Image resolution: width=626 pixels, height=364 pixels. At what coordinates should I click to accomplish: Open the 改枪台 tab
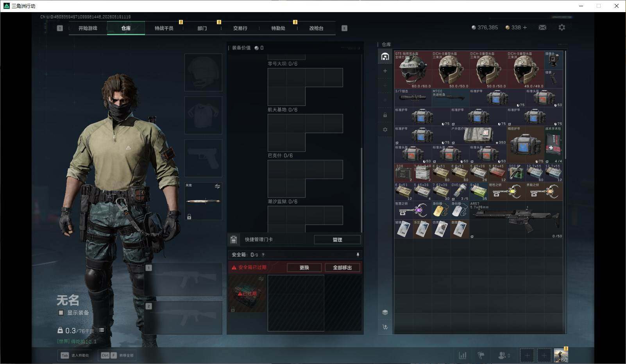click(x=316, y=28)
